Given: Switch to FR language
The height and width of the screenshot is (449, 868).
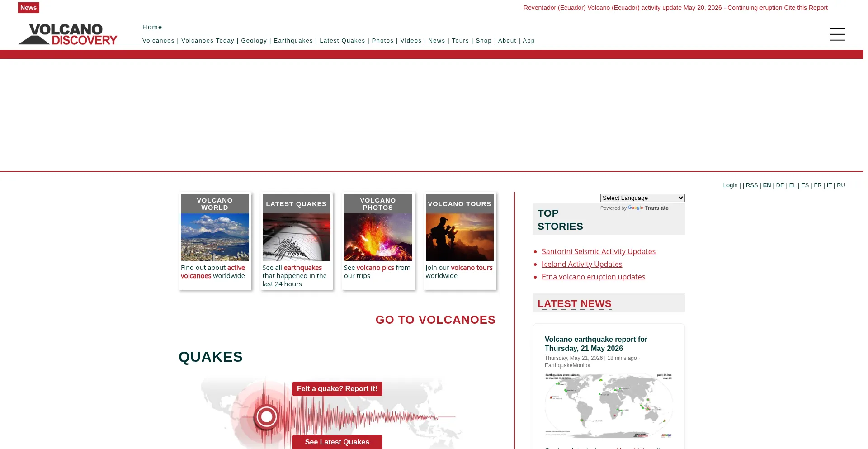Looking at the screenshot, I should point(818,185).
